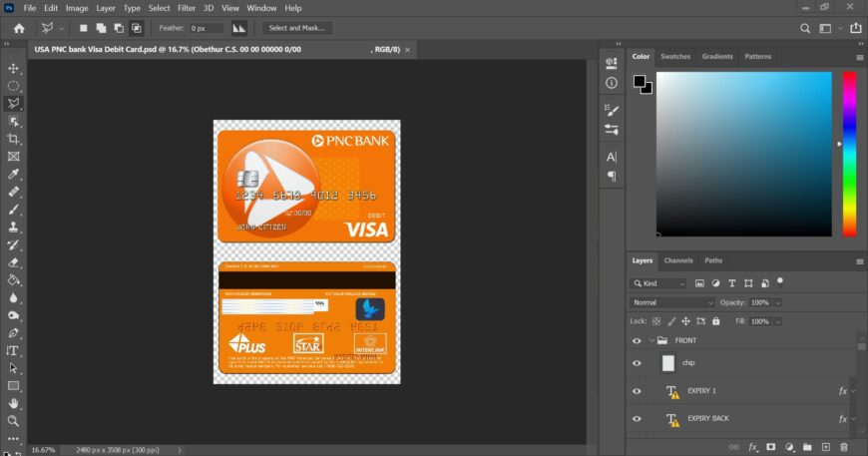Select the Eyedropper tool
Screen dimensions: 868x456
point(13,175)
